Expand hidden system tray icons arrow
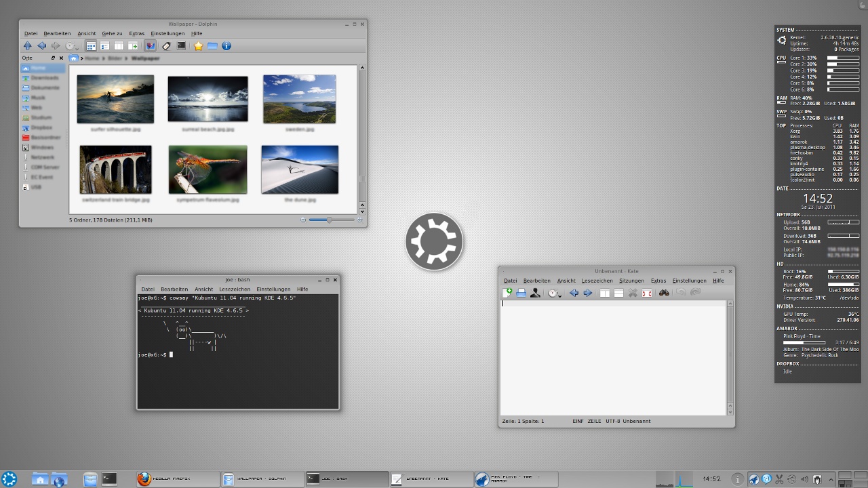This screenshot has height=488, width=868. [x=831, y=479]
